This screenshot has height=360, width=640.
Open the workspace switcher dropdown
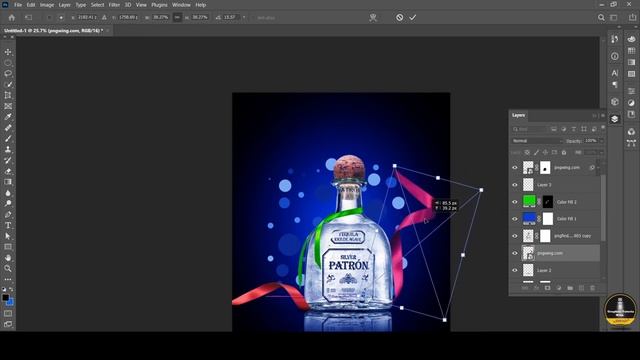pos(614,18)
